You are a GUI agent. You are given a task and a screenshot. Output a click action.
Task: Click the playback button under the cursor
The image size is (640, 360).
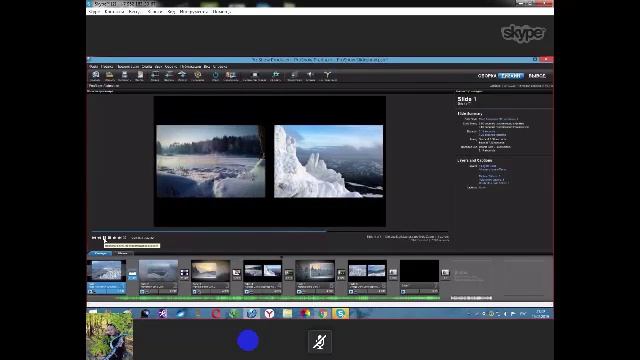click(x=104, y=238)
